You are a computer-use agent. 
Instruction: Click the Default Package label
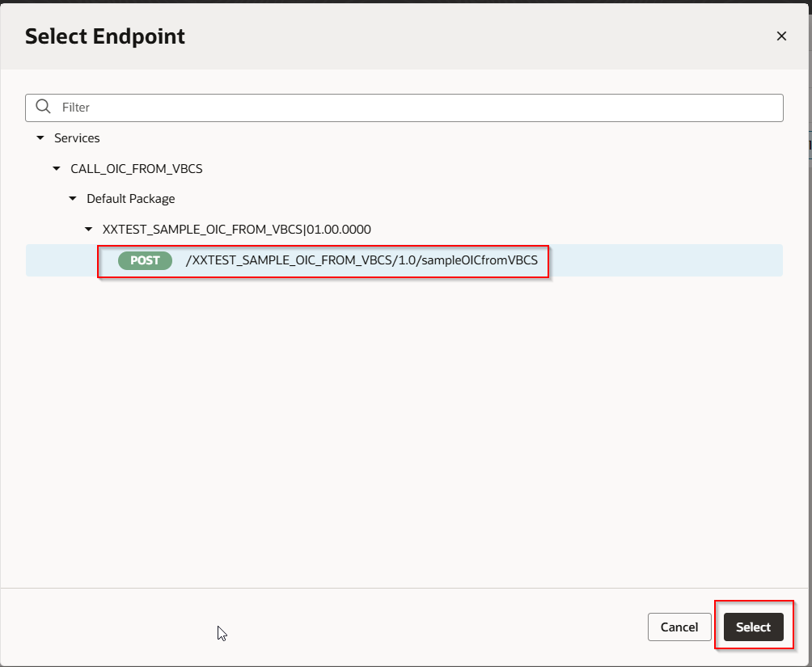129,198
